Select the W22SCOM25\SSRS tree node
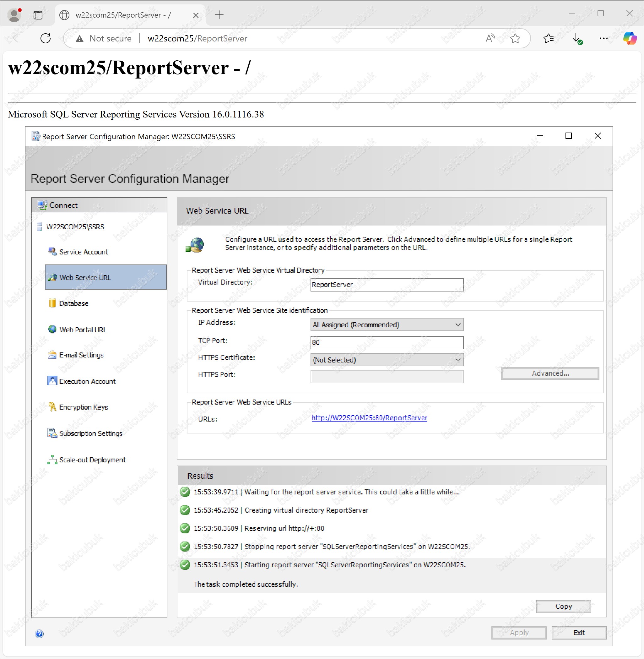The height and width of the screenshot is (659, 644). [75, 227]
